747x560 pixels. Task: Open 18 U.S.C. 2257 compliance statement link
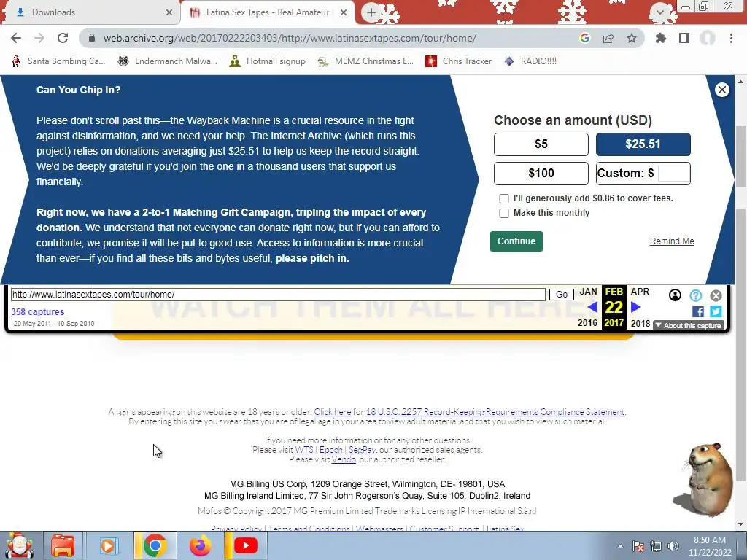pyautogui.click(x=495, y=412)
